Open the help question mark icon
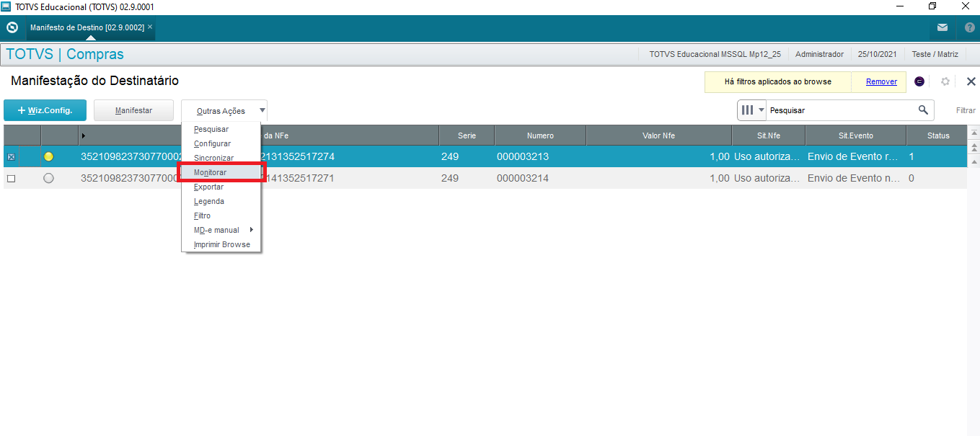 [970, 27]
